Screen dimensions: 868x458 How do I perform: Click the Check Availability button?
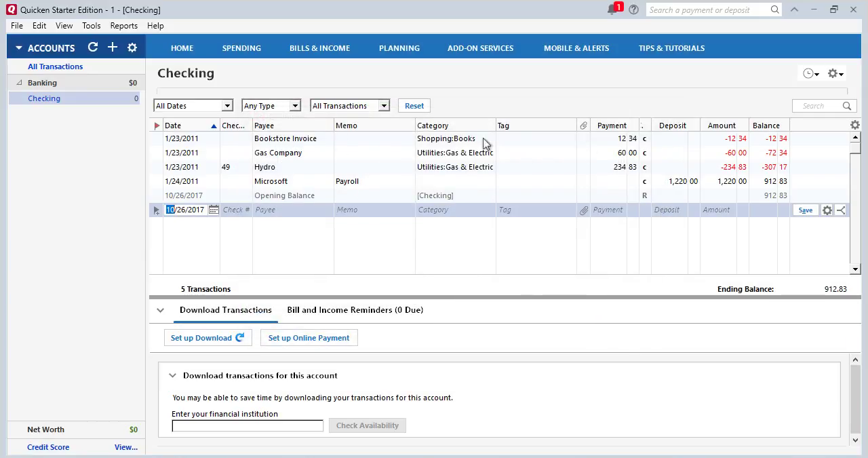pos(368,425)
